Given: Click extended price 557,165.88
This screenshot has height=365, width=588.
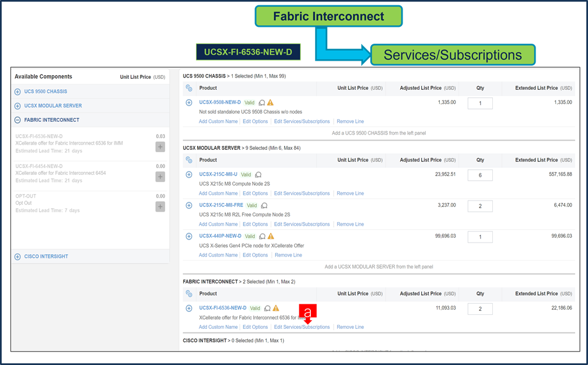Looking at the screenshot, I should coord(560,174).
